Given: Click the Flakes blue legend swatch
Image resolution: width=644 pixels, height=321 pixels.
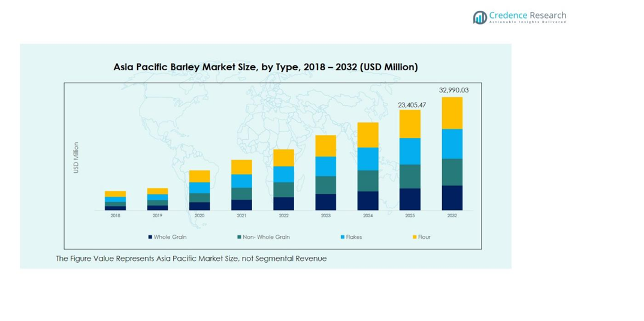Looking at the screenshot, I should (343, 237).
